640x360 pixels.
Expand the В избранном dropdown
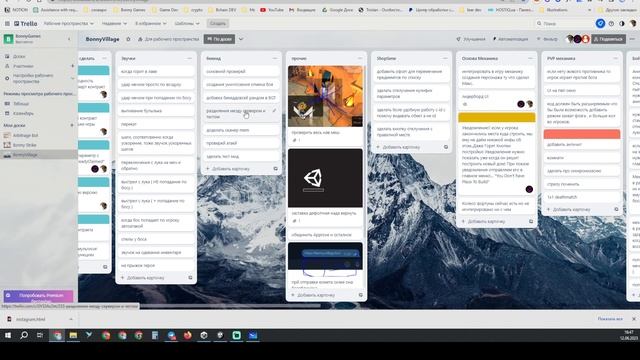coord(151,24)
